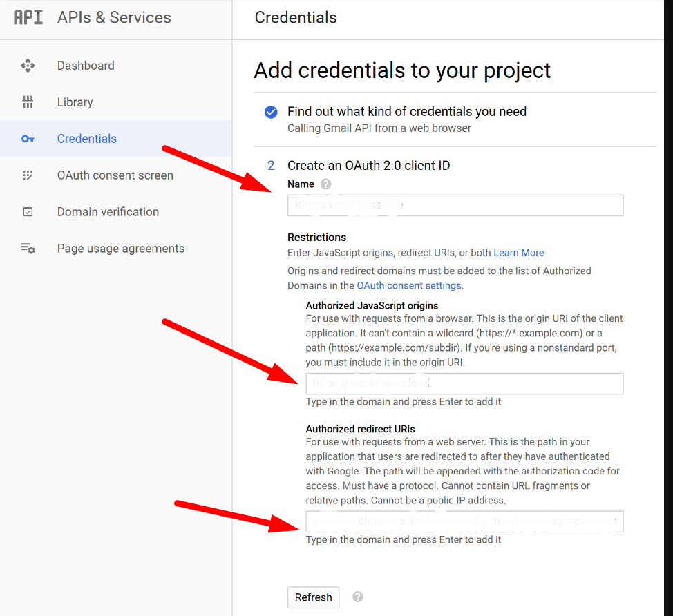The image size is (673, 616).
Task: Click the OAuth consent screen icon
Action: coord(28,175)
